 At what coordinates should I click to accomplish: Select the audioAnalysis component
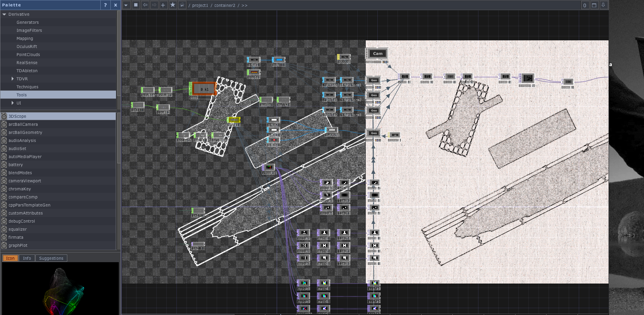22,140
